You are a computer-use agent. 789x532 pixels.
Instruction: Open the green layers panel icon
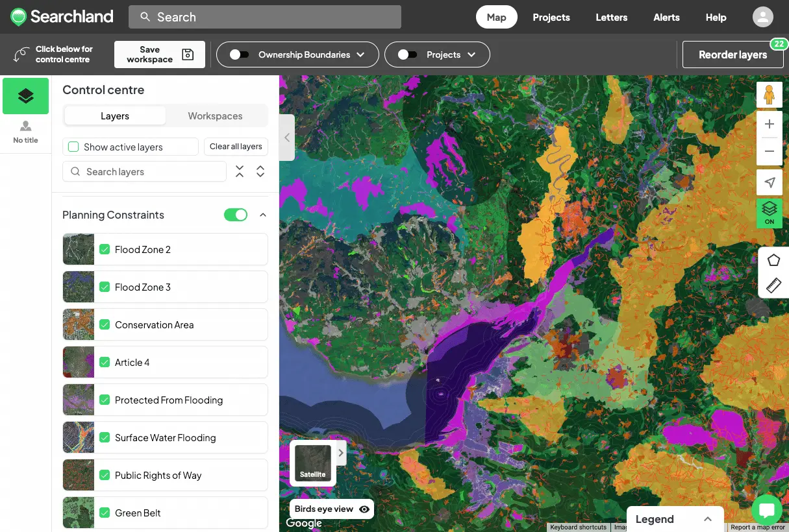26,96
